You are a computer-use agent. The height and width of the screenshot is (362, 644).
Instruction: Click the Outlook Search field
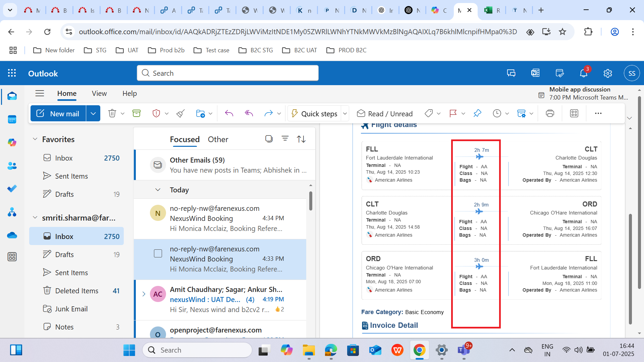[x=228, y=73]
